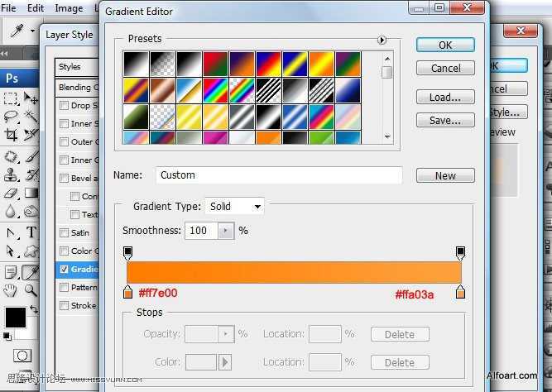Uncheck the Gradient Overlay checkbox
Image resolution: width=552 pixels, height=392 pixels.
click(64, 270)
